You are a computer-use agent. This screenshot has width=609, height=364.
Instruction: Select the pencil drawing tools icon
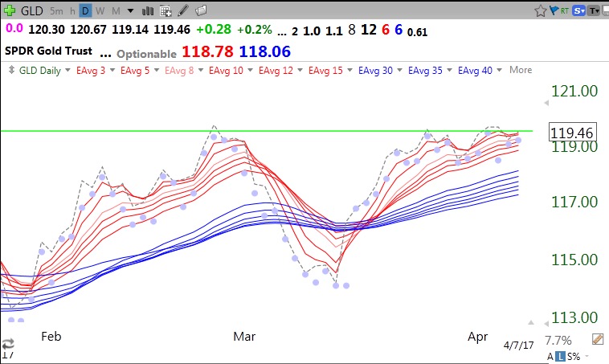(183, 10)
